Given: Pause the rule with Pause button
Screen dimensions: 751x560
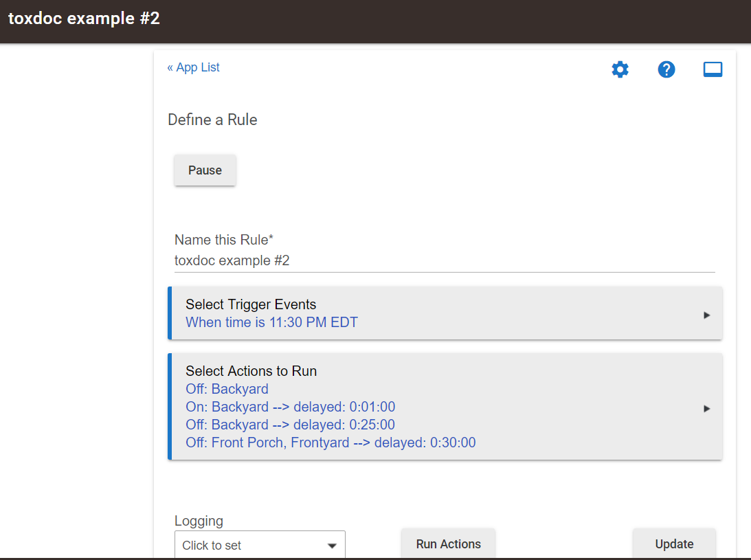Looking at the screenshot, I should coord(205,170).
